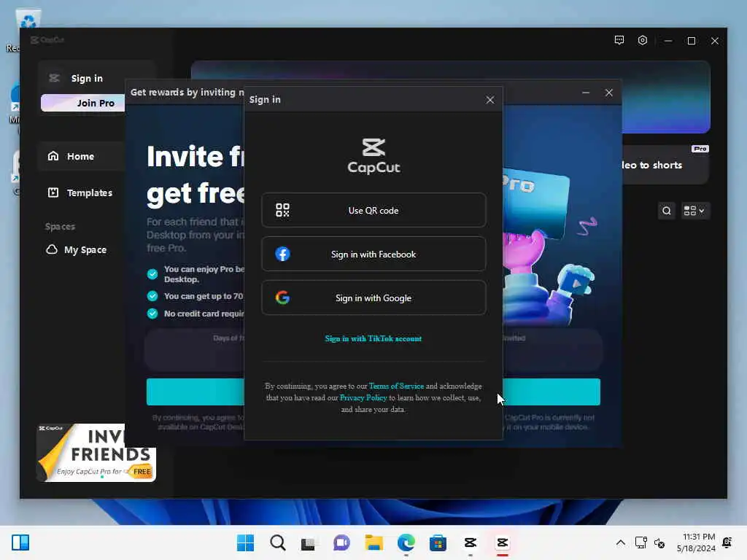Open the Terms of Service link
Image resolution: width=747 pixels, height=560 pixels.
point(396,386)
